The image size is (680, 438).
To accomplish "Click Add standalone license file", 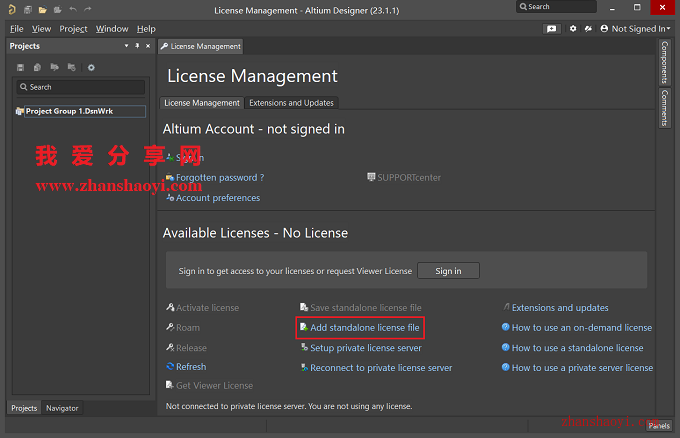I will (360, 327).
